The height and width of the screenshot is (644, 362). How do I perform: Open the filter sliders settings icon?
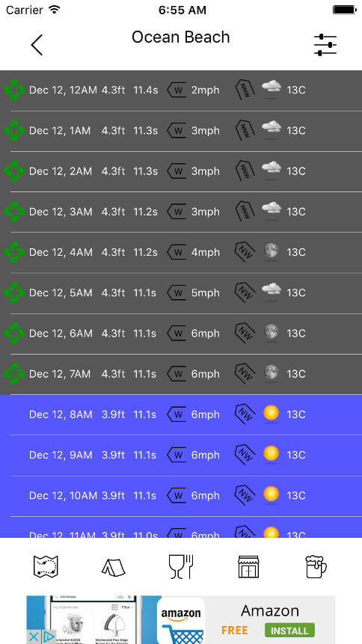pos(325,45)
